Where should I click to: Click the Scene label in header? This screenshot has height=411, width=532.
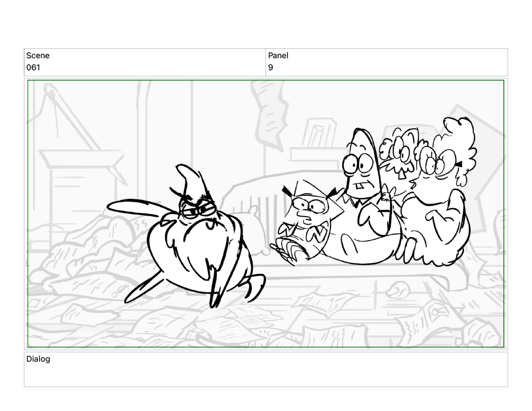click(x=38, y=56)
